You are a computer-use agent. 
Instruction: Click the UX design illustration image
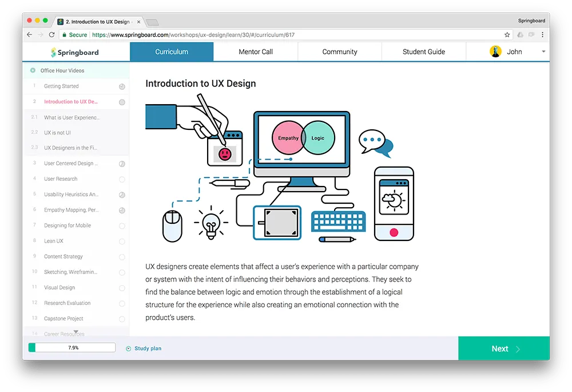(x=280, y=168)
